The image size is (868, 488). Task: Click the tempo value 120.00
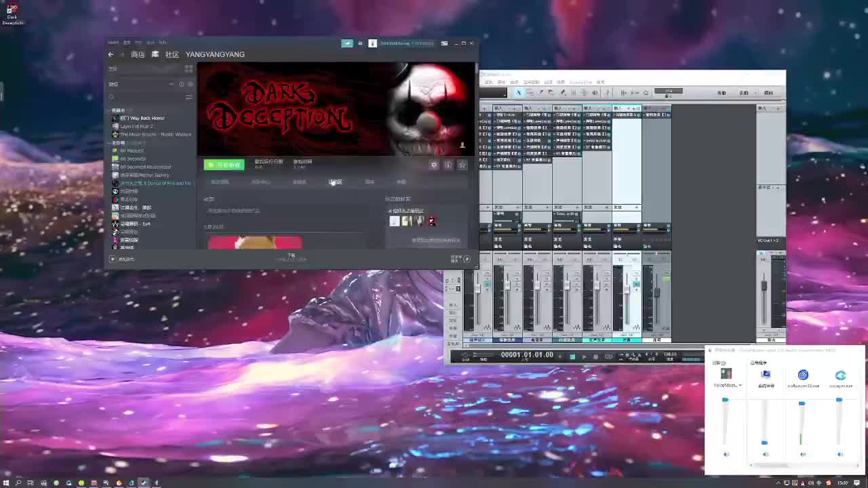point(670,354)
